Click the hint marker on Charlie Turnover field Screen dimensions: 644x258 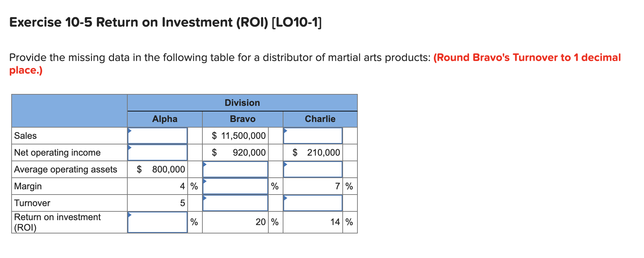[x=286, y=197]
